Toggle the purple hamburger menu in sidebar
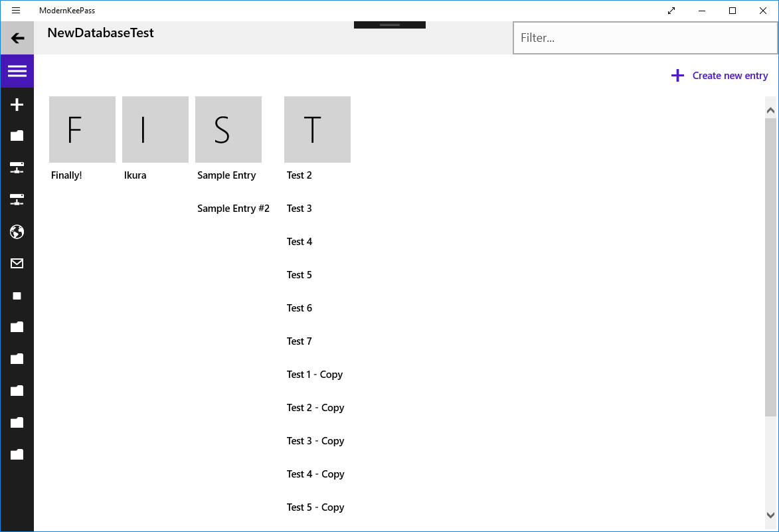The height and width of the screenshot is (532, 779). [x=17, y=71]
